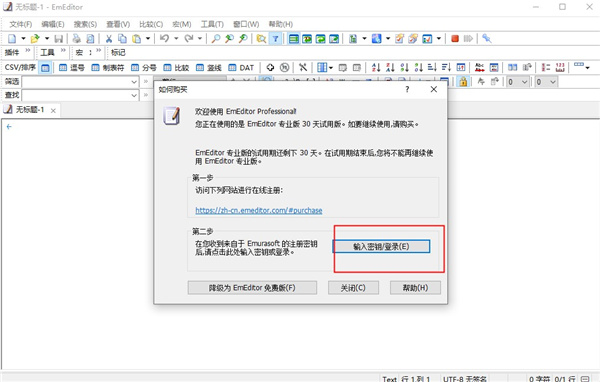Toggle the yellow padlock icon
Viewport: 600px width, 382px height.
463,82
